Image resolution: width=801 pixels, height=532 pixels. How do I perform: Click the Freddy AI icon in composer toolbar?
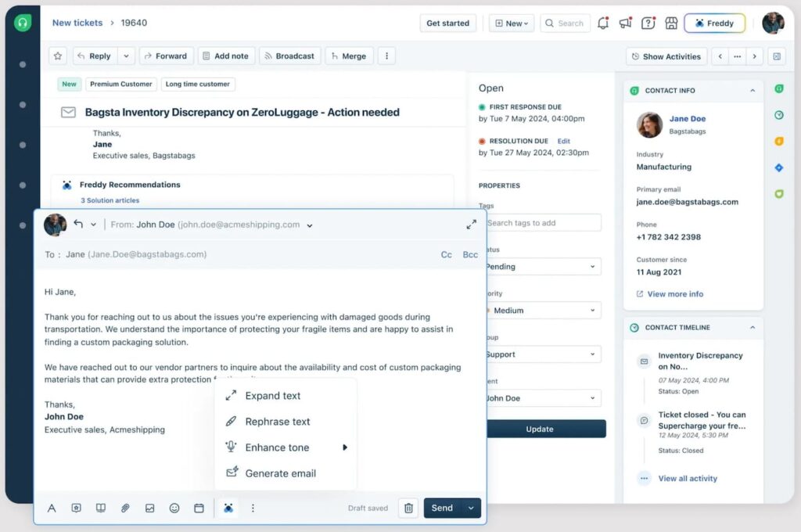pyautogui.click(x=228, y=508)
